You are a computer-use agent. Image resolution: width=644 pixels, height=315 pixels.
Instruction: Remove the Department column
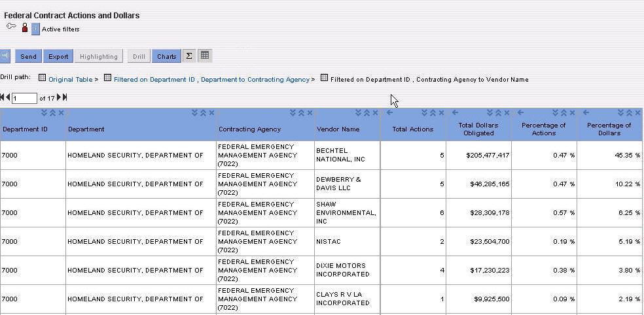[211, 113]
